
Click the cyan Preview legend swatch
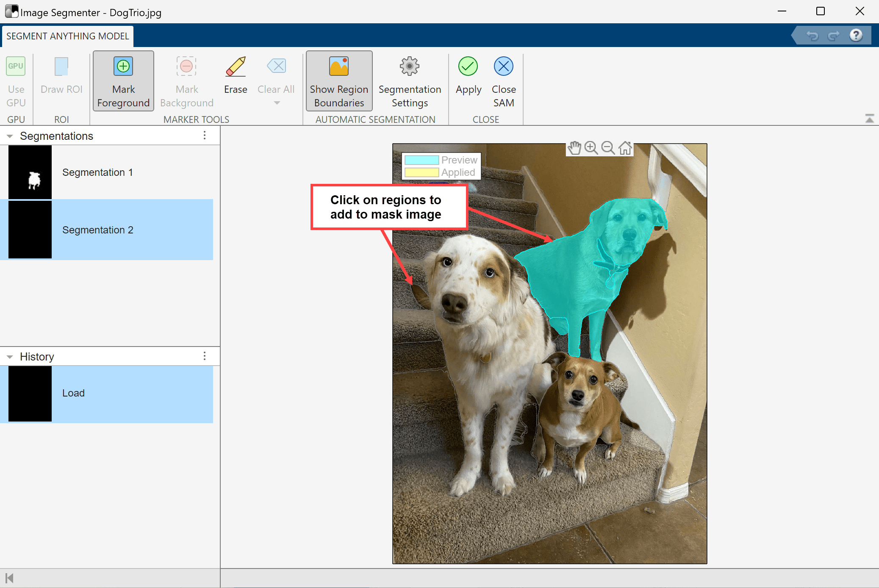421,160
